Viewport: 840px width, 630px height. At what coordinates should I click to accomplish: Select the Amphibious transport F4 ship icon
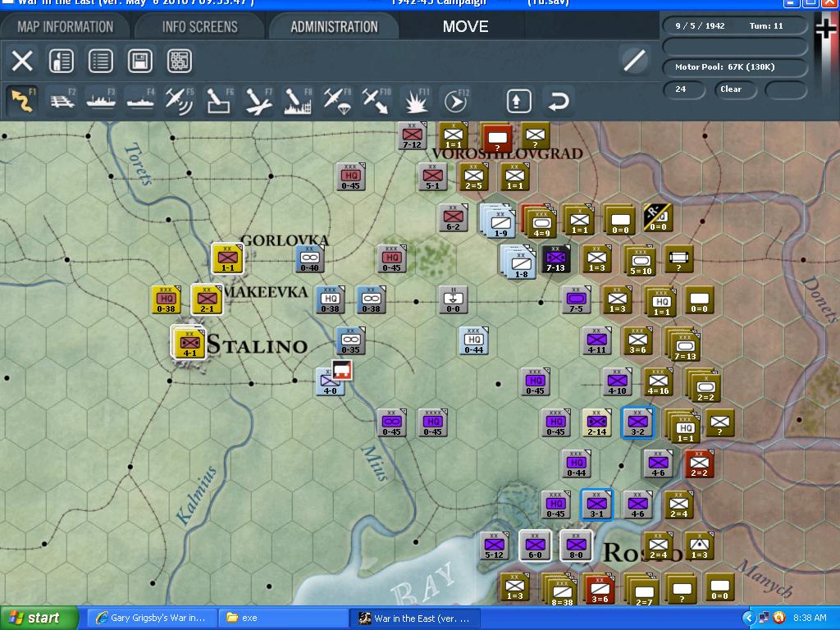click(x=140, y=100)
